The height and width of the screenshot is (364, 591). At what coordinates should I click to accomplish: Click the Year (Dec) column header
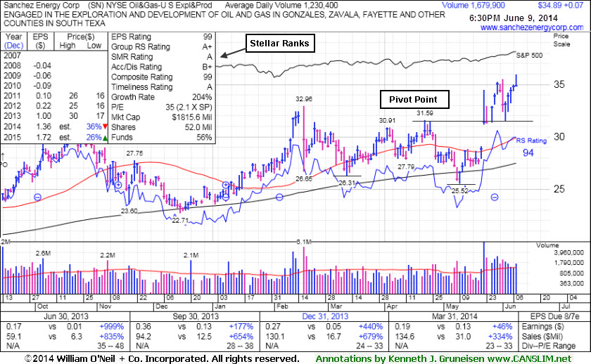[14, 41]
